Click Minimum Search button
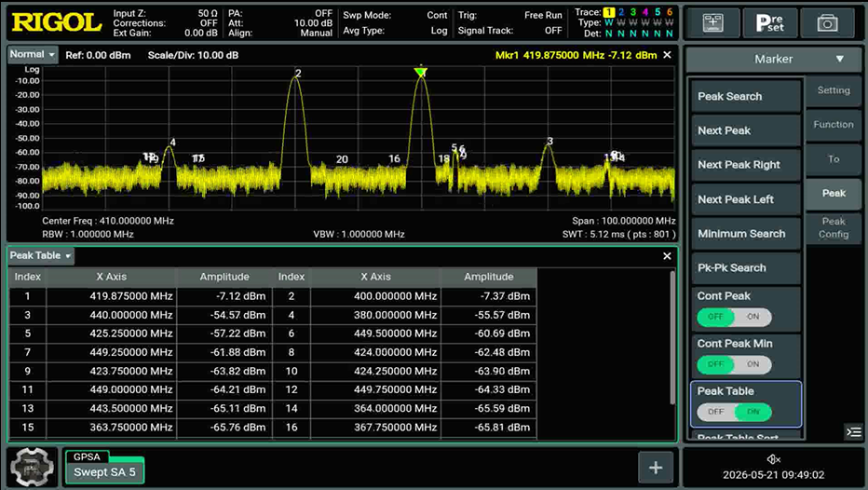This screenshot has height=490, width=868. [x=746, y=234]
